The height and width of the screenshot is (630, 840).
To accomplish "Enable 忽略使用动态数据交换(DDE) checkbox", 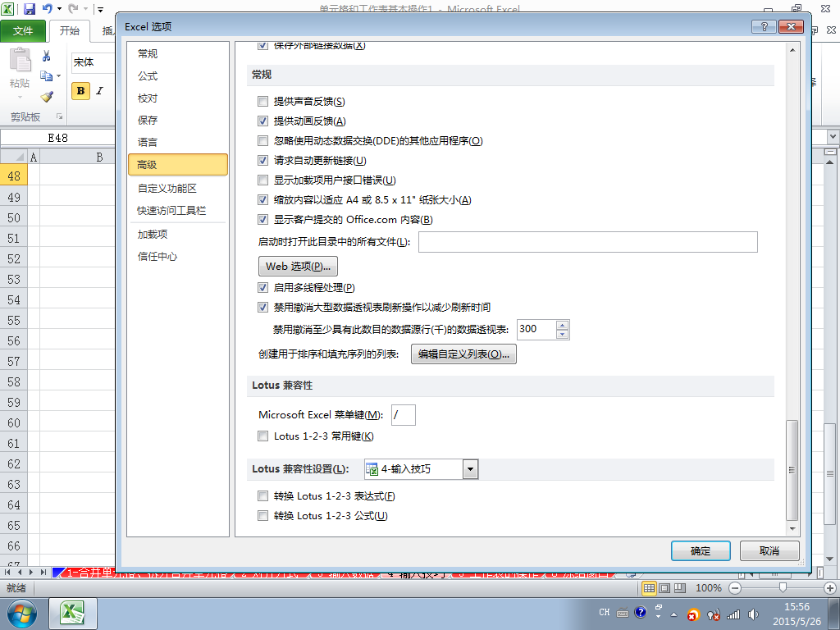I will [262, 141].
